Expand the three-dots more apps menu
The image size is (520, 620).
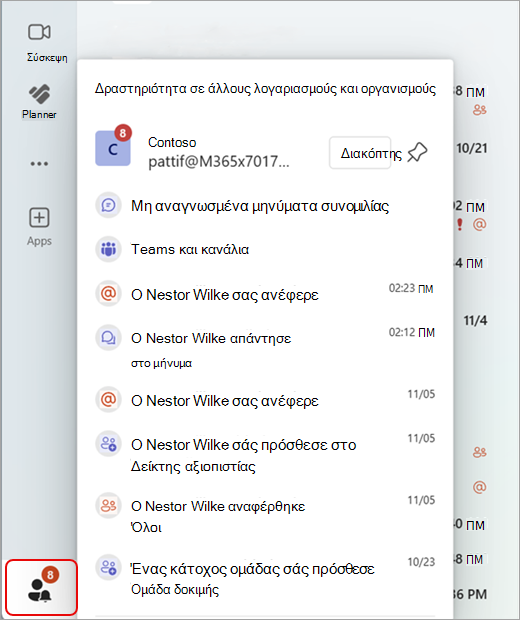click(39, 163)
